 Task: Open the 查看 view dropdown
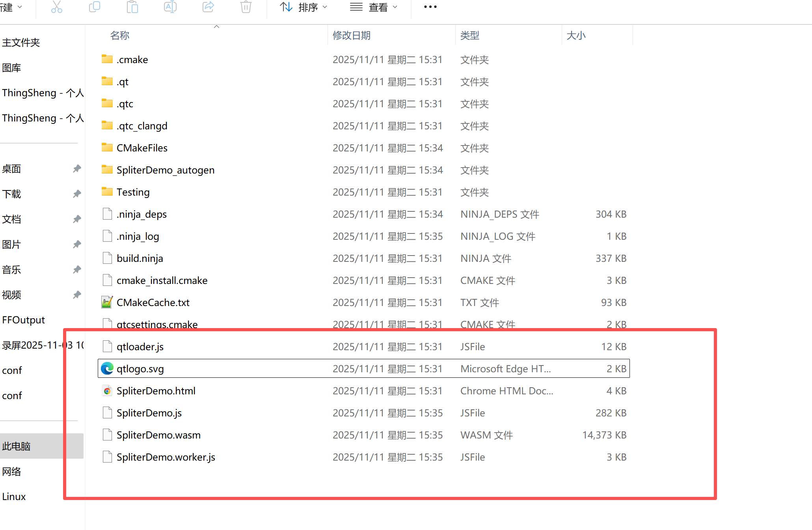coord(374,7)
